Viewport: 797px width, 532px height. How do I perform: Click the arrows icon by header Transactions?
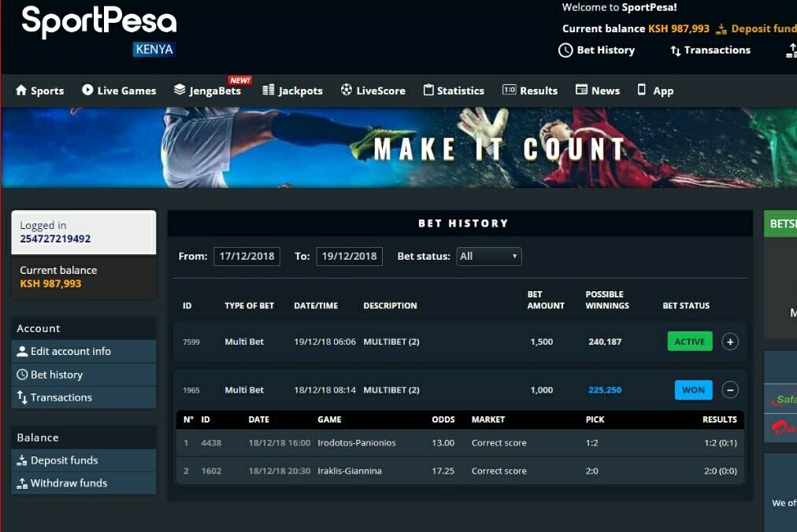coord(675,50)
